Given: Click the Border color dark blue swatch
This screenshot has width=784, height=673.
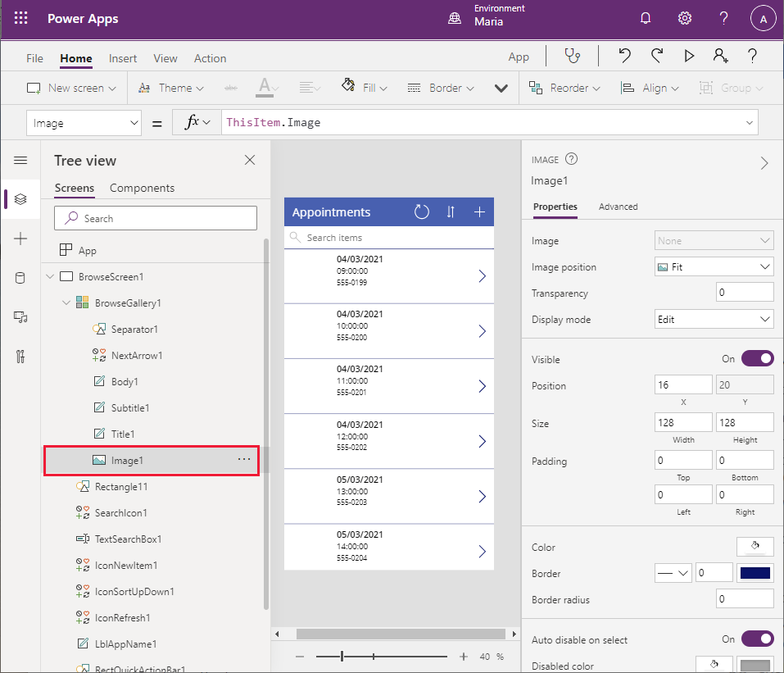Looking at the screenshot, I should pyautogui.click(x=755, y=573).
